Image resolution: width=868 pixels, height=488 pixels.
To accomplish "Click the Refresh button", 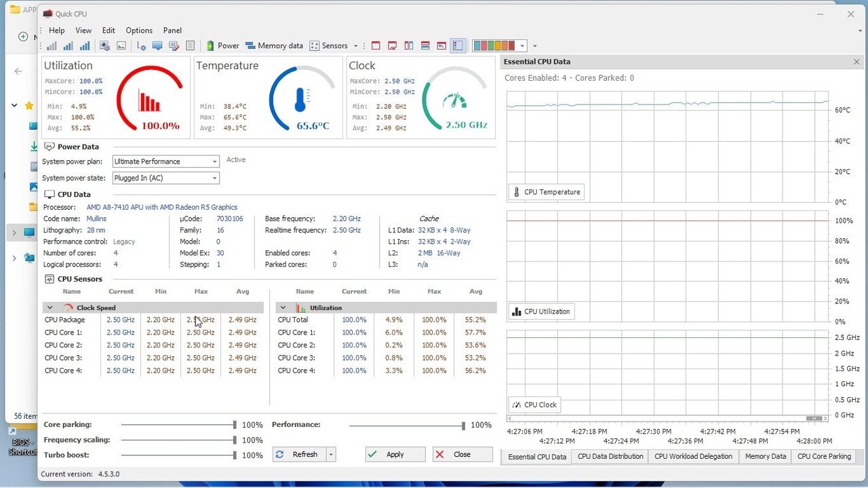I will 298,455.
